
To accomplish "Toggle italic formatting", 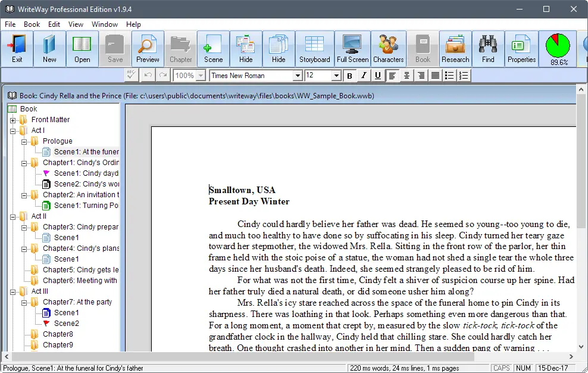I will 364,76.
